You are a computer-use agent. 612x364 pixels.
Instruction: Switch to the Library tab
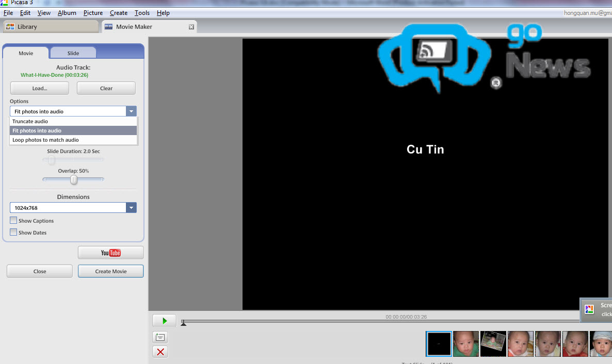click(51, 26)
